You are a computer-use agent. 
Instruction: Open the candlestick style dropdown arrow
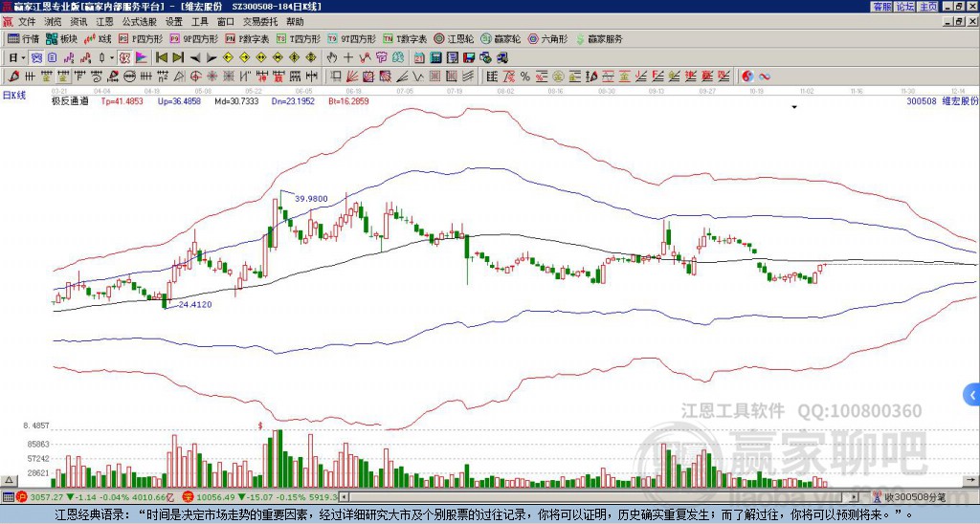pos(112,57)
